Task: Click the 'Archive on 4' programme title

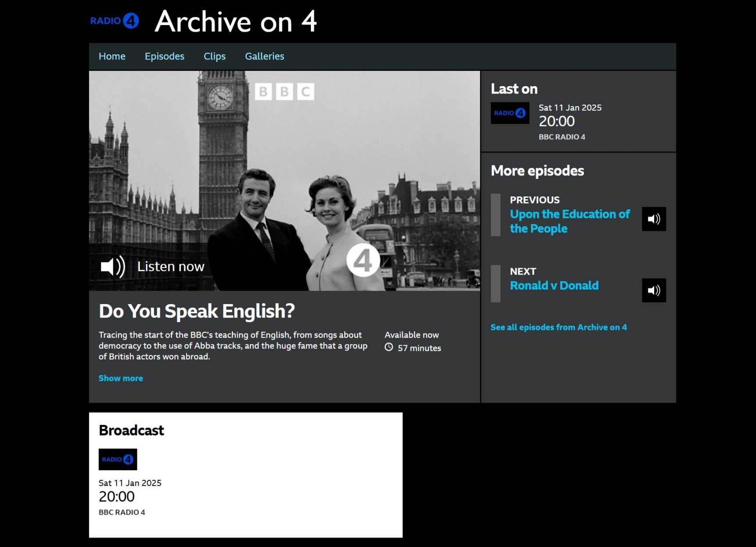Action: 236,22
